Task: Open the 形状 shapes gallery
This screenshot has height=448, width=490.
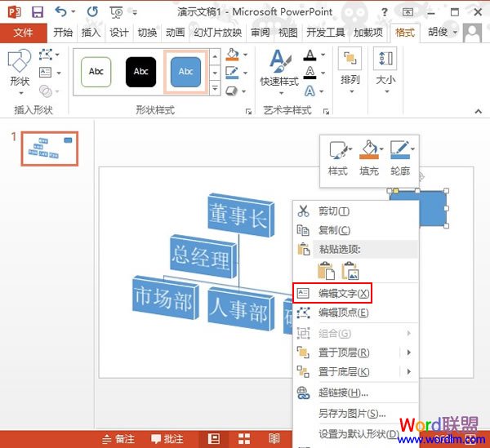Action: pyautogui.click(x=20, y=72)
